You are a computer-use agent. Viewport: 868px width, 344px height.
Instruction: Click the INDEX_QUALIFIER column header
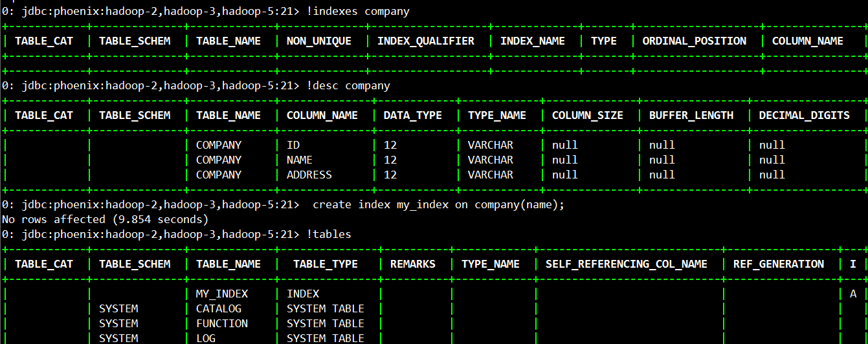(x=425, y=41)
